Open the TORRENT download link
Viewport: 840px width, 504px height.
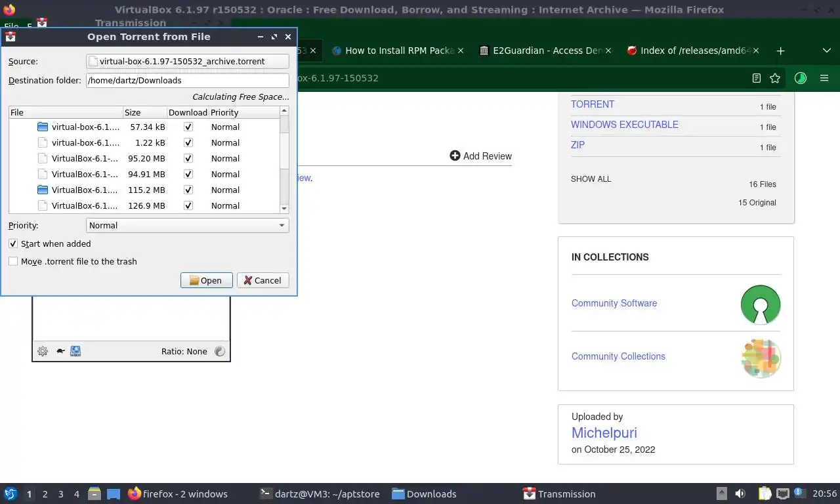pos(593,104)
